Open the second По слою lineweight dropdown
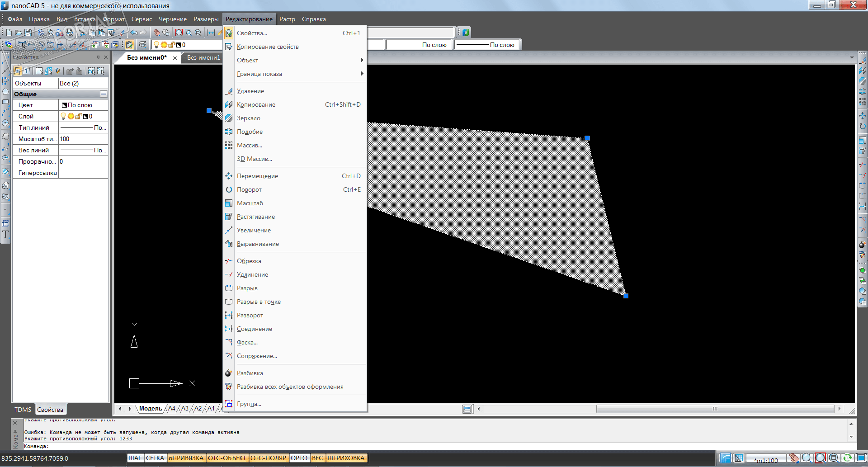Viewport: 868px width, 467px height. (x=487, y=45)
